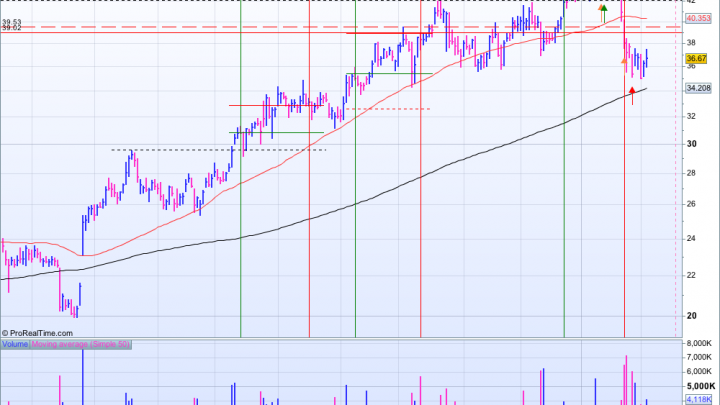Click the green up-arrow signal marker
The image size is (720, 405).
604,13
